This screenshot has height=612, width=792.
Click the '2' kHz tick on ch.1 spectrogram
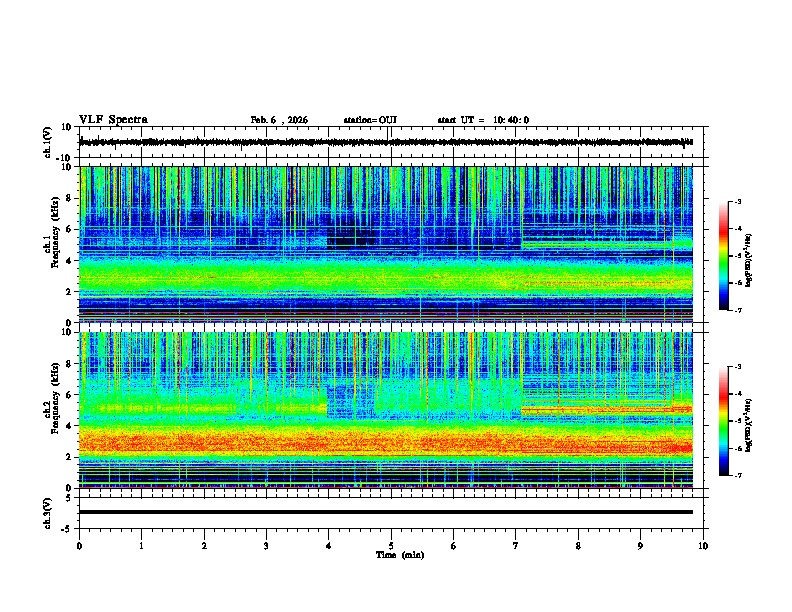(70, 292)
